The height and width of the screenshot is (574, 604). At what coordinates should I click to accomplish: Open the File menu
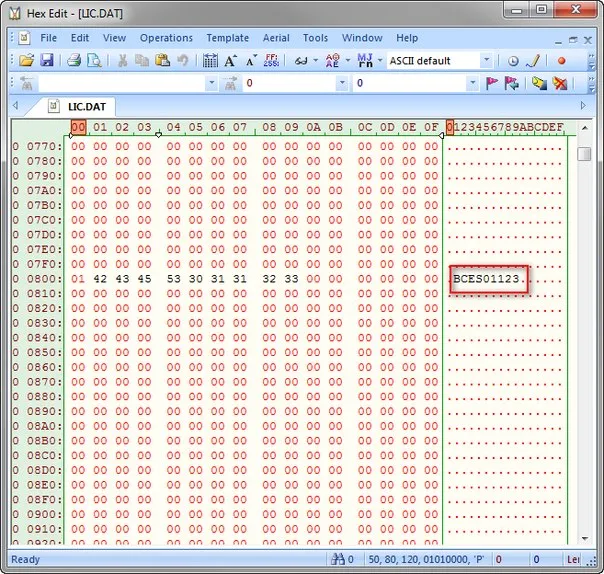[x=49, y=38]
